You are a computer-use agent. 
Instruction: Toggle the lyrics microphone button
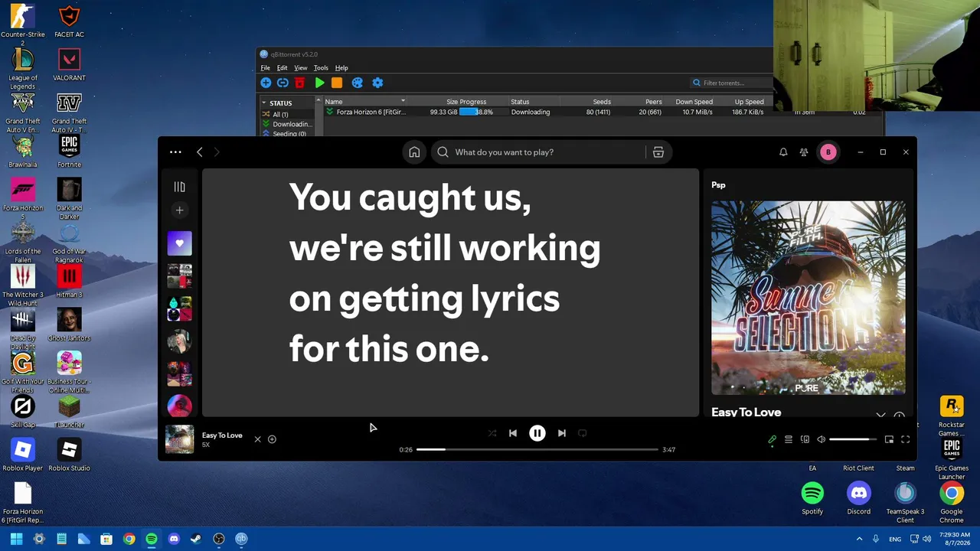(772, 439)
